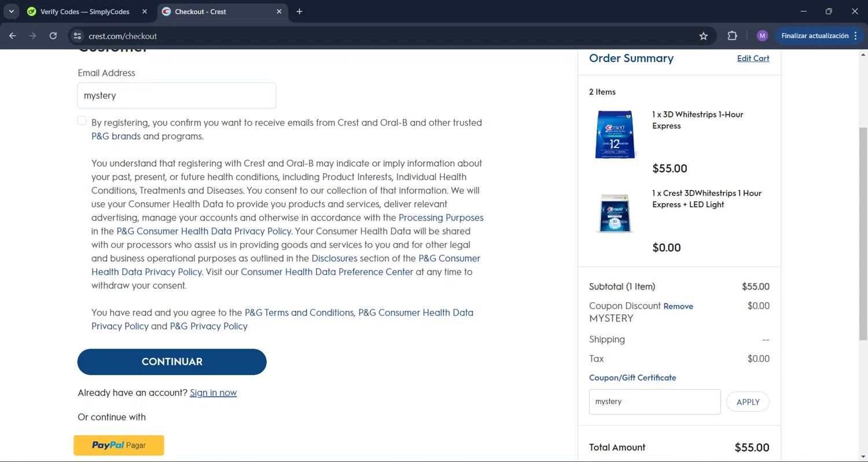The image size is (868, 462).
Task: Click the CONTINUAR button
Action: point(172,362)
